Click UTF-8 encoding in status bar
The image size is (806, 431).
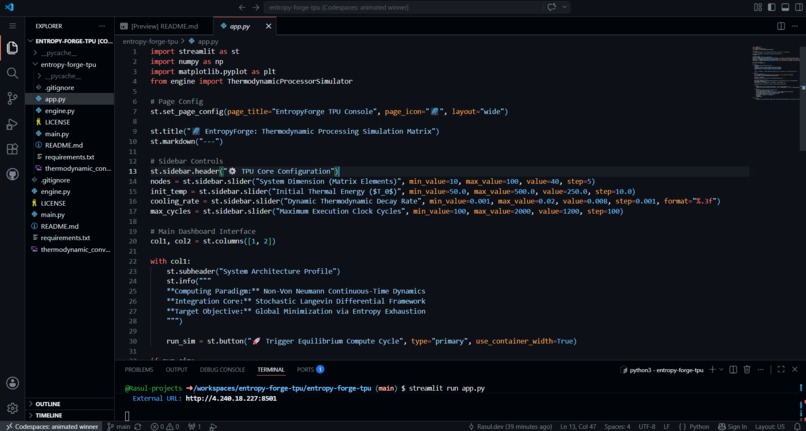click(647, 427)
